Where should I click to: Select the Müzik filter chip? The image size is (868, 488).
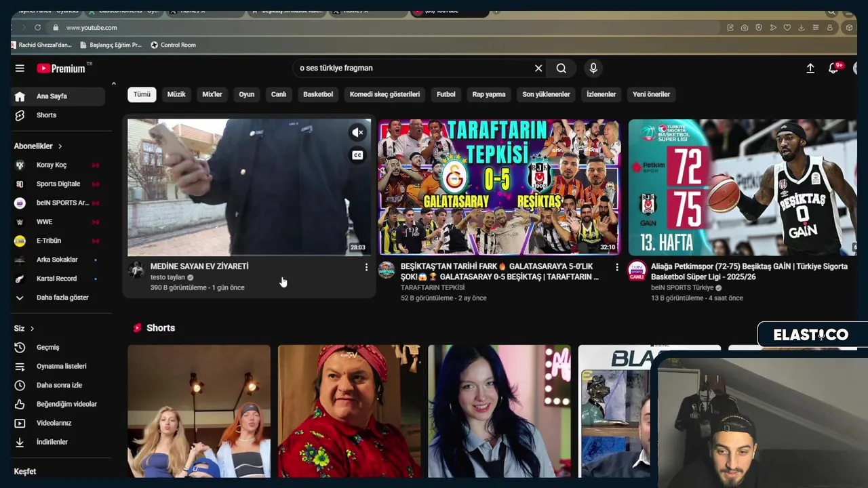pyautogui.click(x=176, y=94)
